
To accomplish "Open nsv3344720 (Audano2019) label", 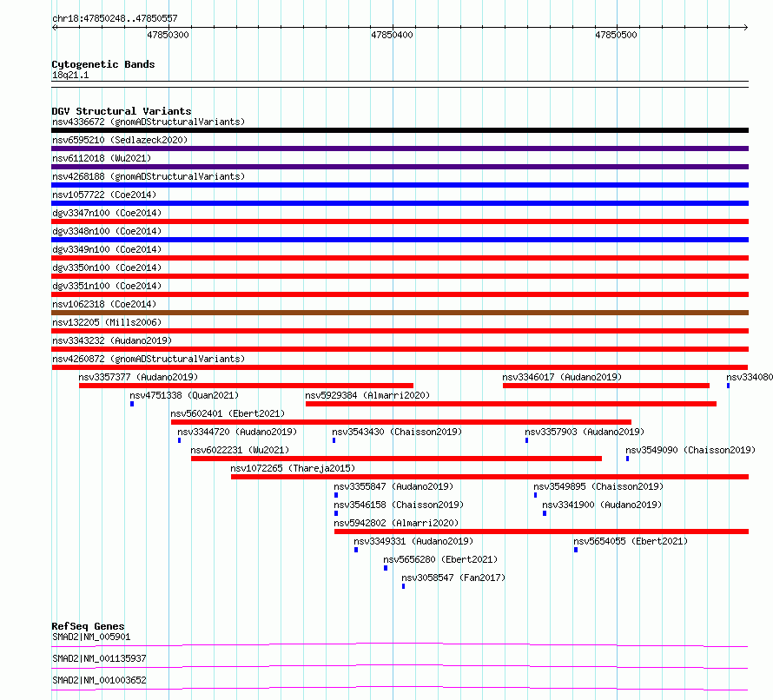I will pyautogui.click(x=237, y=432).
